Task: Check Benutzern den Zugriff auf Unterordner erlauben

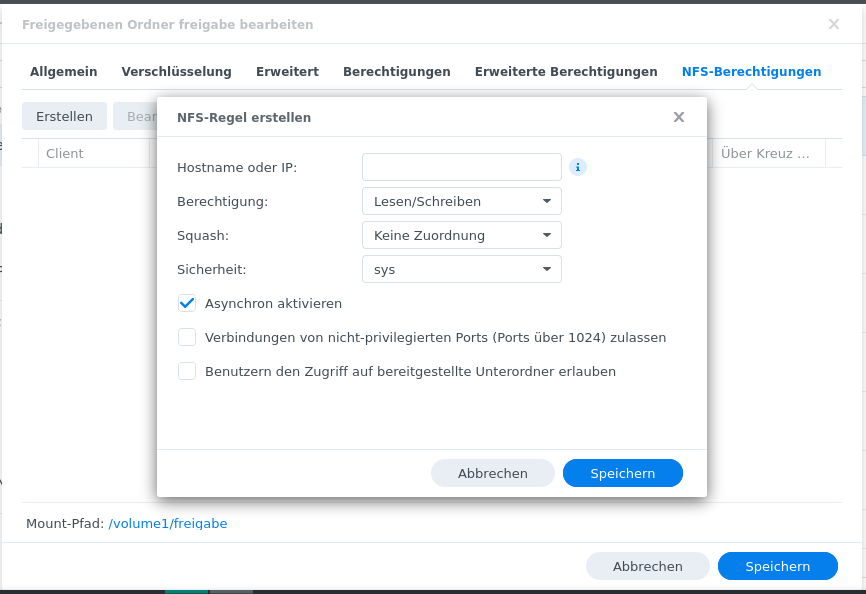Action: (187, 371)
